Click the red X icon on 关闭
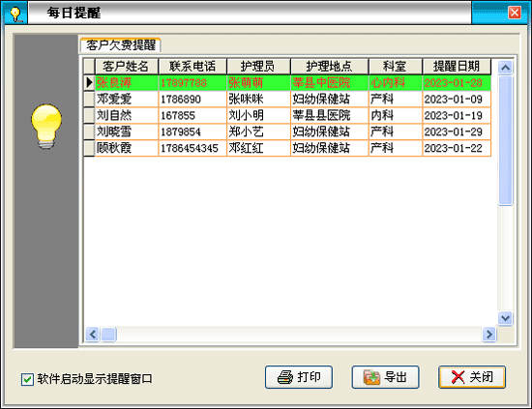532x409 pixels. (x=458, y=377)
